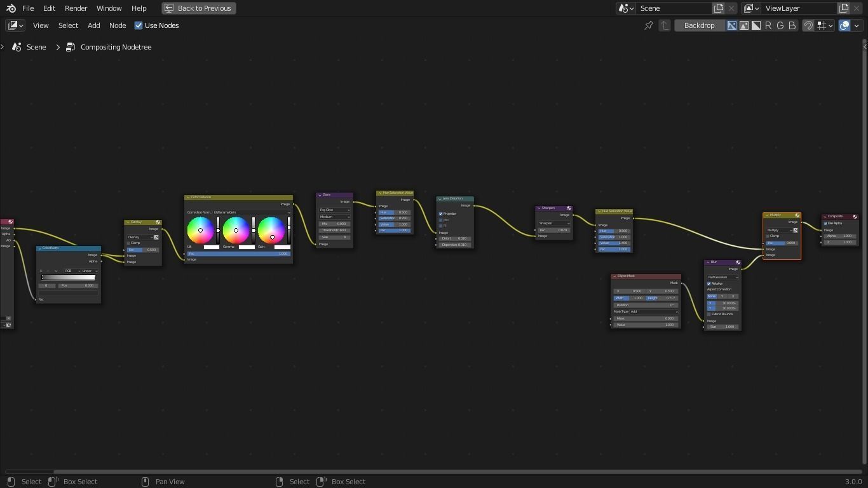
Task: Open the Edit menu
Action: [x=49, y=8]
